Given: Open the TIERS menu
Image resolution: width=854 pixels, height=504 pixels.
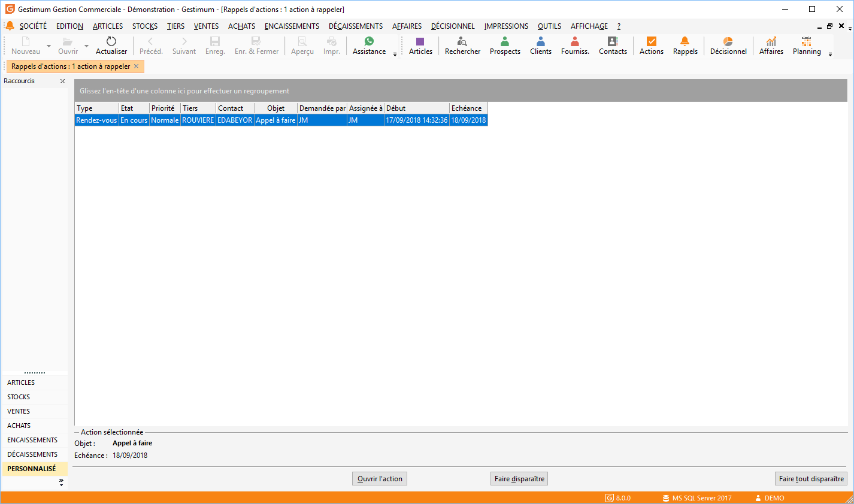Looking at the screenshot, I should [x=175, y=26].
